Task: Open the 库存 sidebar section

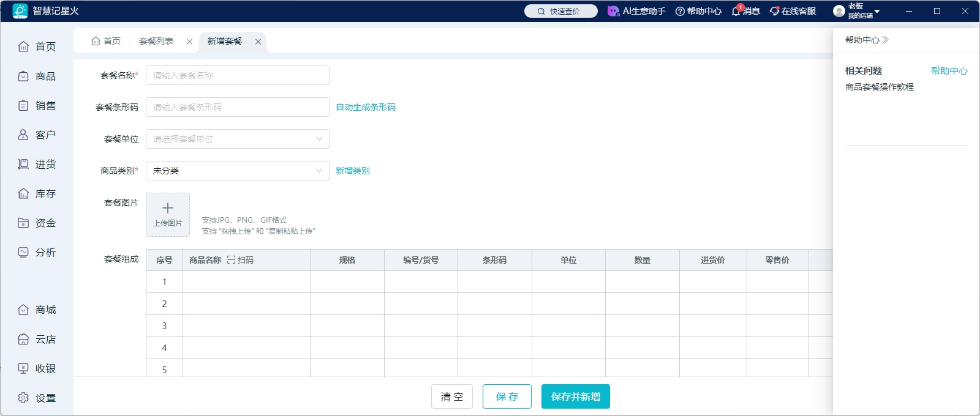Action: [37, 193]
